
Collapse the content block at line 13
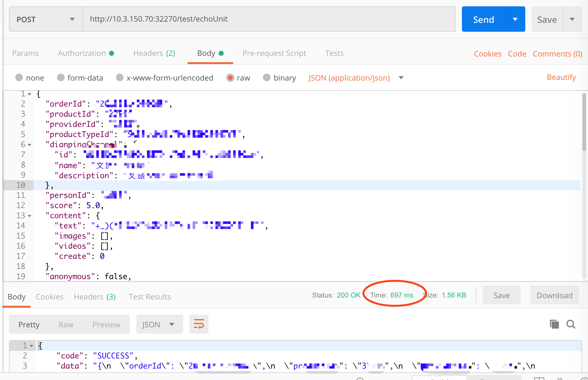(x=29, y=216)
